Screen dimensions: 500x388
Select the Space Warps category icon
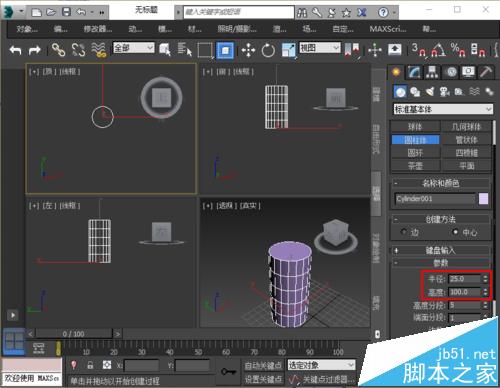pos(474,92)
